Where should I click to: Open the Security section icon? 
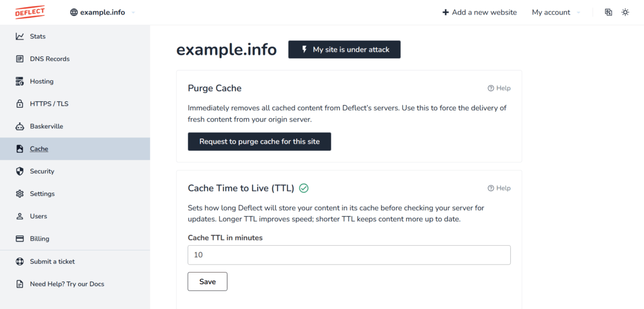[x=19, y=171]
